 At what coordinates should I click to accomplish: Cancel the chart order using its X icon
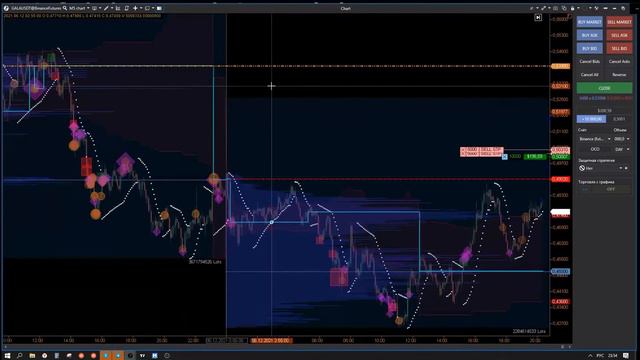coord(504,157)
